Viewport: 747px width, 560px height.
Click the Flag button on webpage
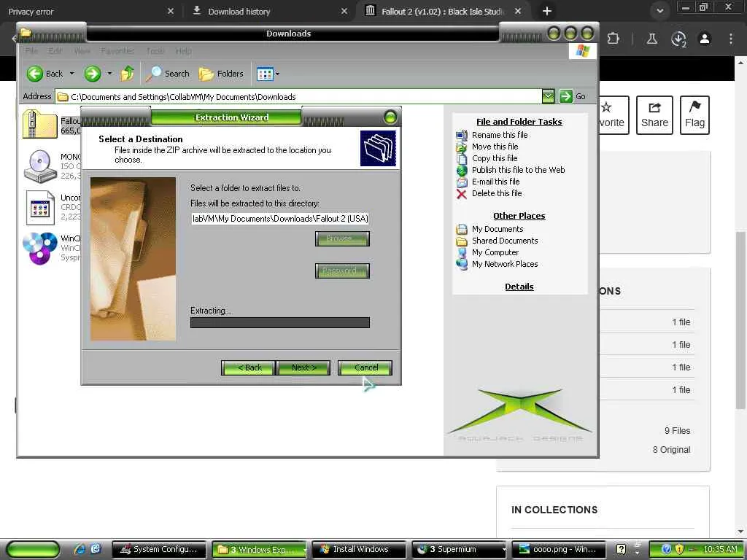pyautogui.click(x=694, y=115)
